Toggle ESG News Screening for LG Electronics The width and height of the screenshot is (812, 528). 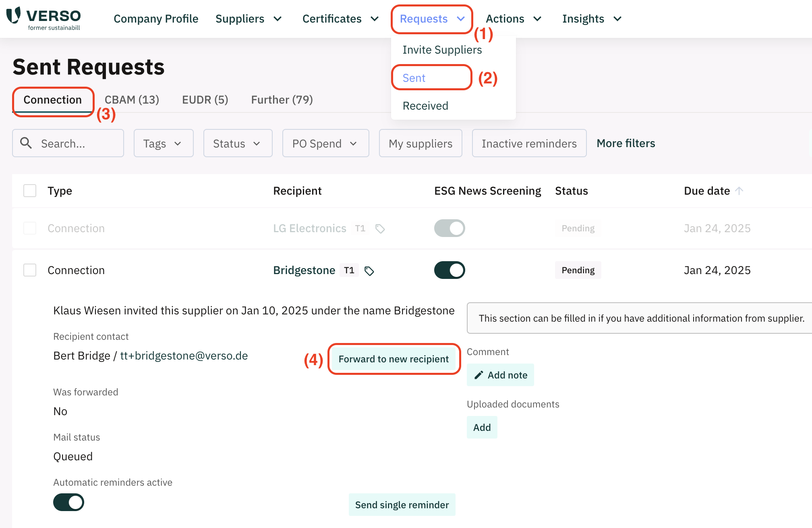(449, 228)
